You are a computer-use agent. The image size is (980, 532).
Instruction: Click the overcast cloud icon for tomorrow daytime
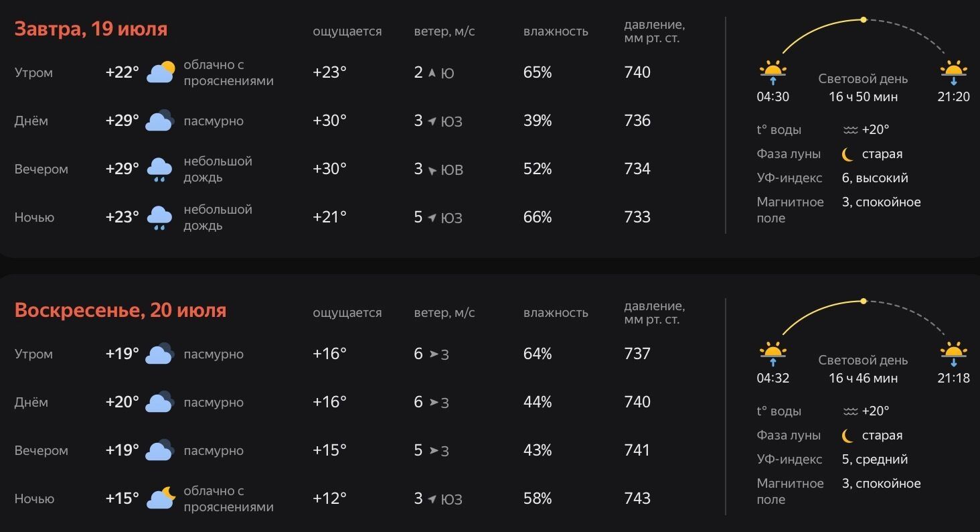[x=161, y=121]
